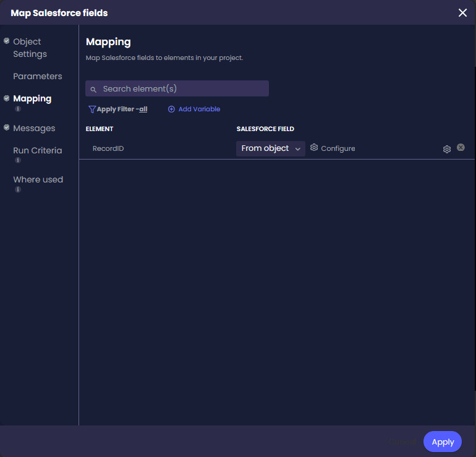Switch to the Run Criteria section
This screenshot has height=457, width=476.
tap(38, 150)
